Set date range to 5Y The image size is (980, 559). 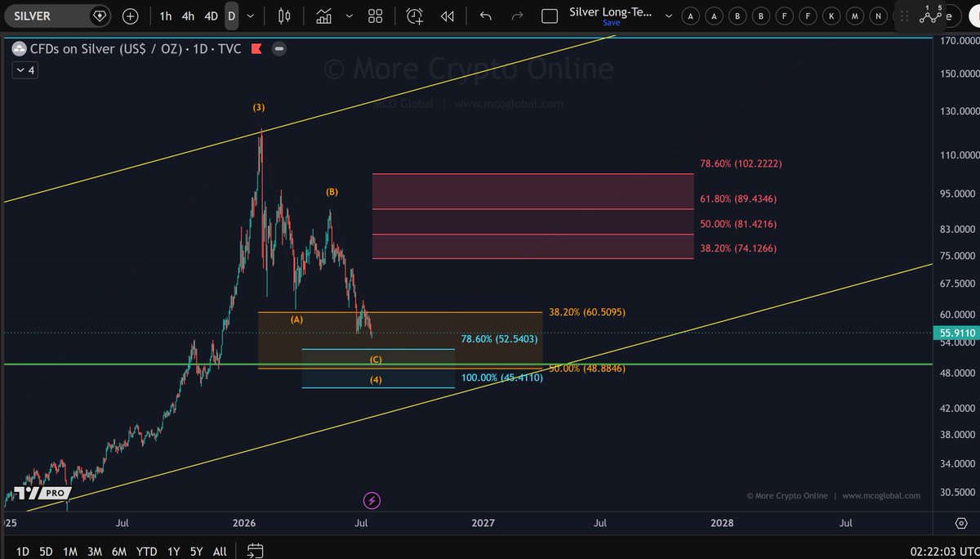coord(196,551)
